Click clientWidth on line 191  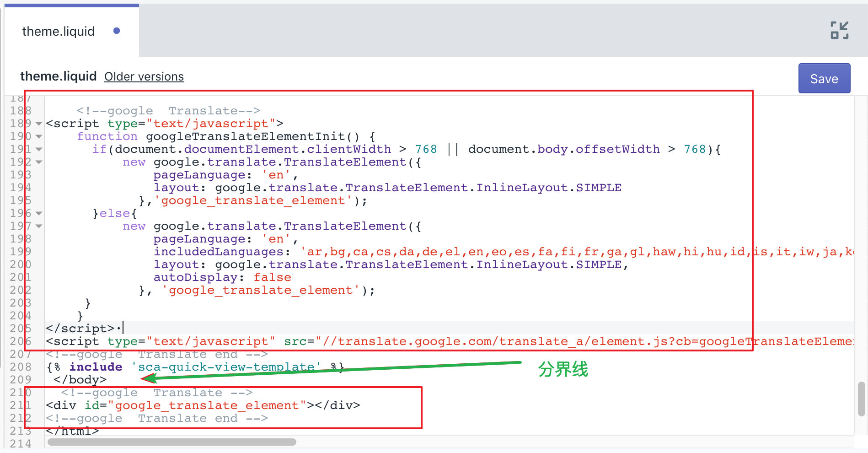point(349,149)
